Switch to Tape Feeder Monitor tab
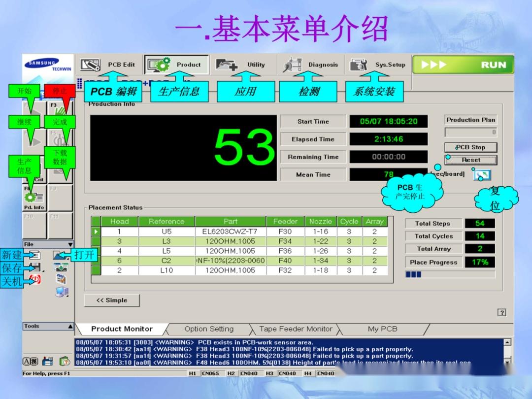 [x=296, y=329]
